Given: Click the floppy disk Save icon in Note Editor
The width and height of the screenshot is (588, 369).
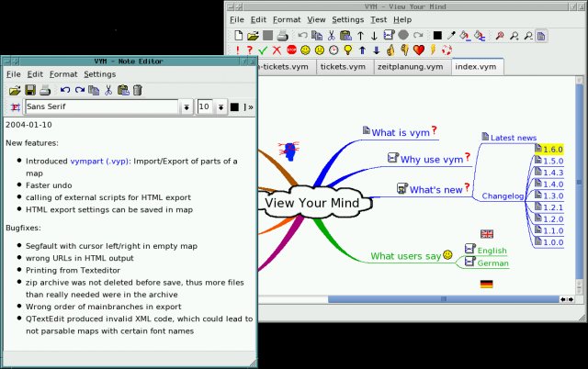Looking at the screenshot, I should (x=30, y=90).
